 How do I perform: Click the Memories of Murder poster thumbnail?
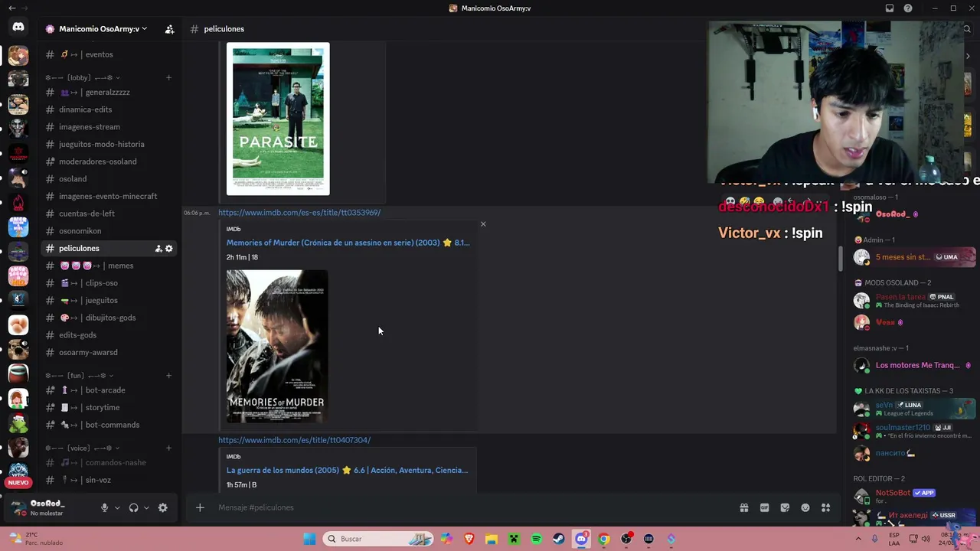pos(277,347)
